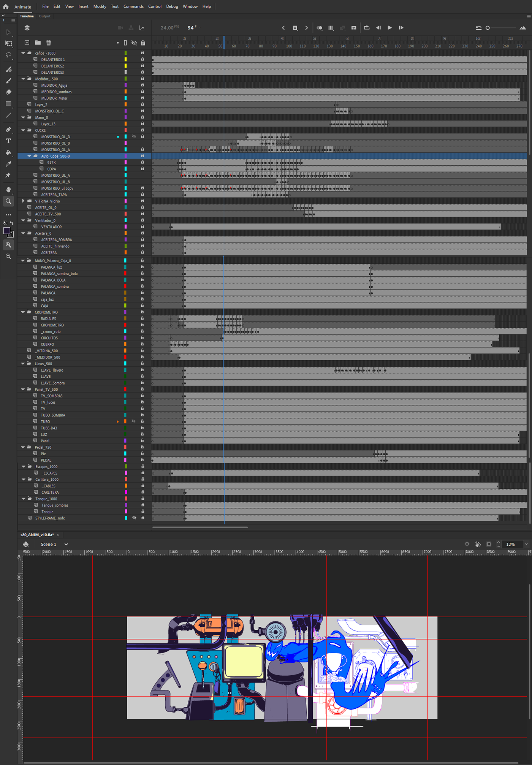
Task: Add a new layer in timeline
Action: pyautogui.click(x=27, y=43)
